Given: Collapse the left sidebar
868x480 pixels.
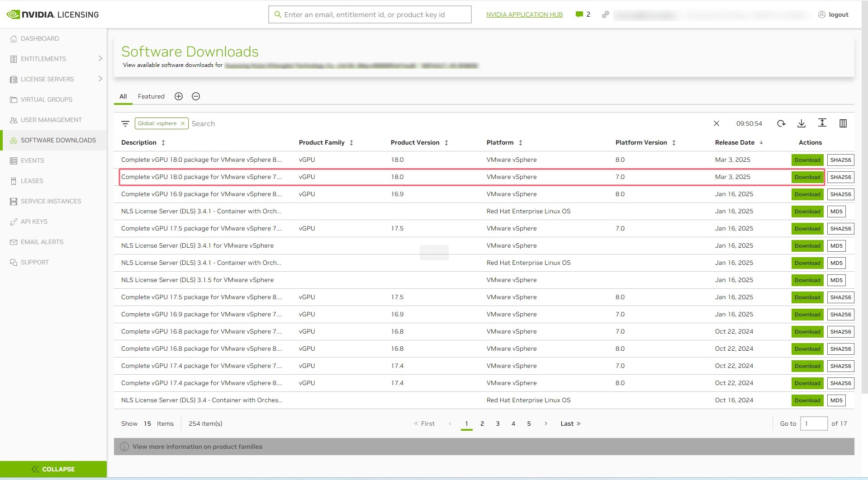Looking at the screenshot, I should point(53,469).
